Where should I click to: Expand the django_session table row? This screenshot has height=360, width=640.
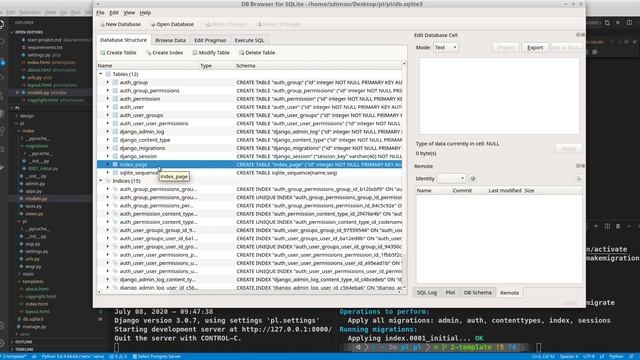pyautogui.click(x=108, y=156)
